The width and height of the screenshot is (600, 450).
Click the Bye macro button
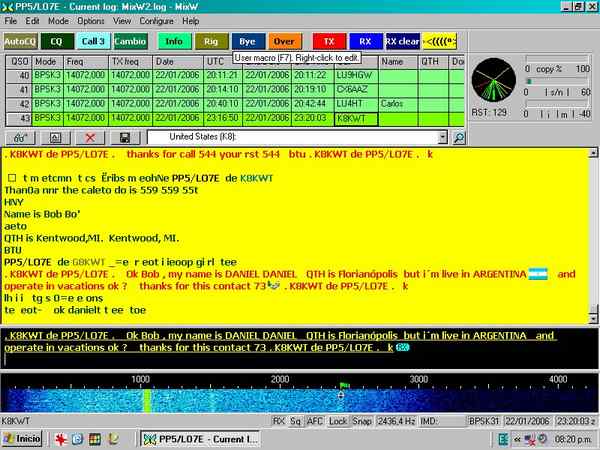[248, 41]
